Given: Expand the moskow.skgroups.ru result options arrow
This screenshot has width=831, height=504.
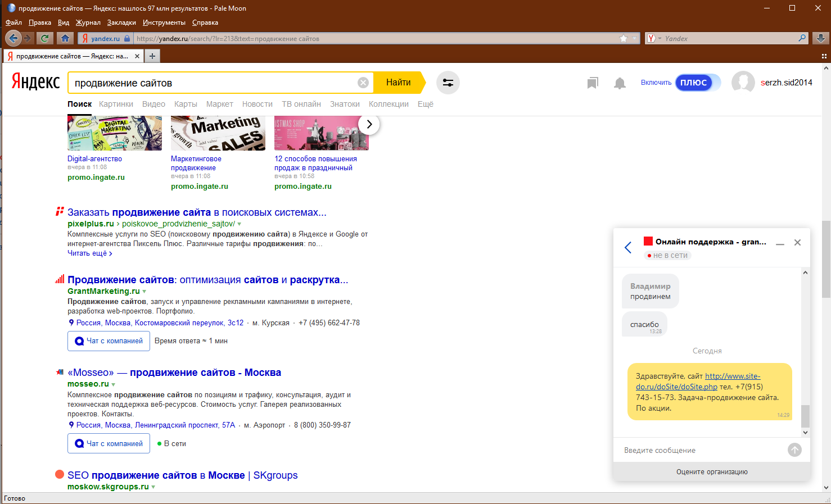Looking at the screenshot, I should coord(153,487).
